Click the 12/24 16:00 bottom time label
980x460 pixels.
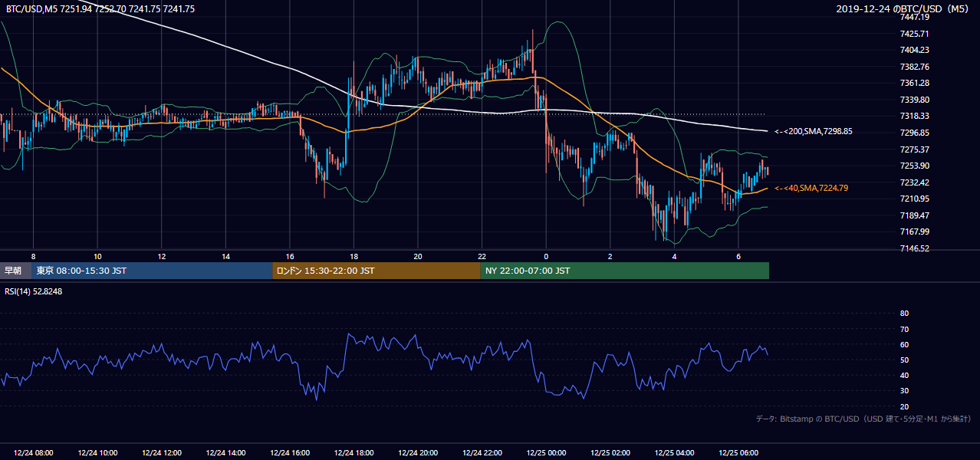click(x=290, y=453)
